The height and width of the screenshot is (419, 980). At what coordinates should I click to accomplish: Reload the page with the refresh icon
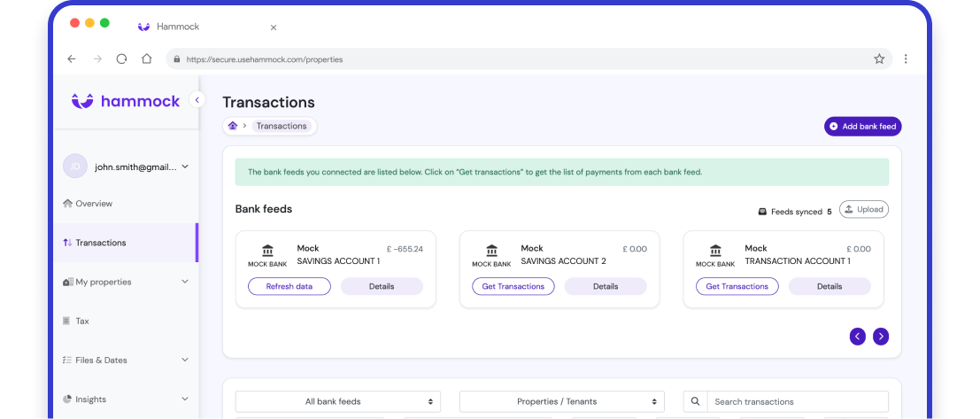(x=122, y=59)
